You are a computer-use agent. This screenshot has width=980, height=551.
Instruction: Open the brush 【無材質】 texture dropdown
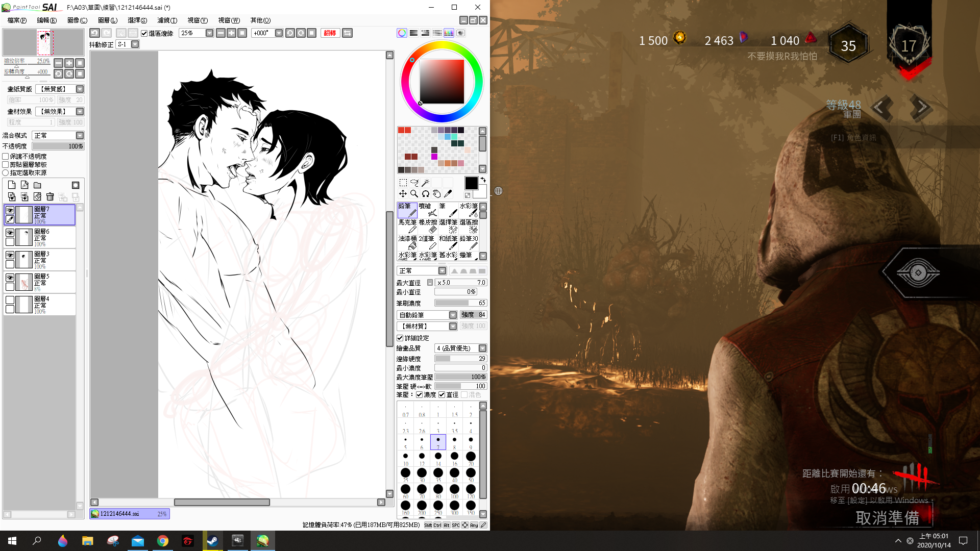point(453,327)
